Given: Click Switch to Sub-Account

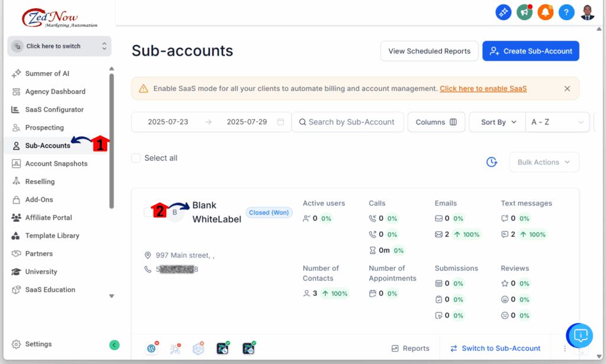Looking at the screenshot, I should tap(495, 349).
